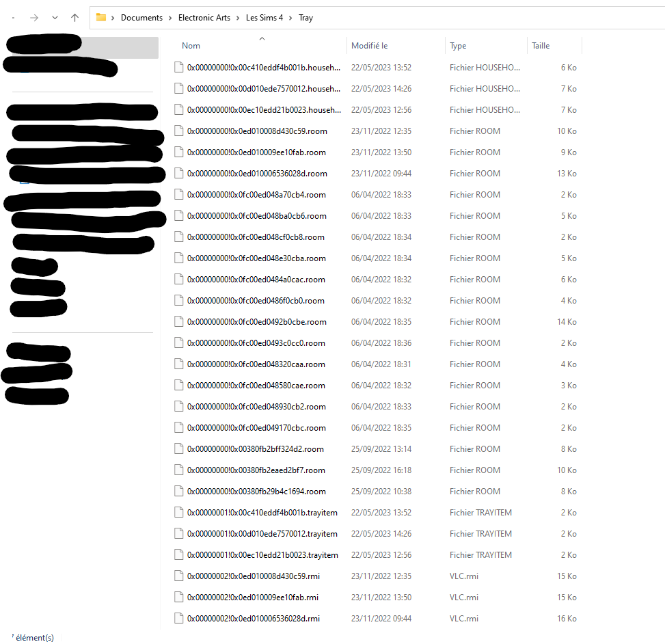Open the recent locations dropdown chevron
The image size is (665, 644).
coord(55,17)
